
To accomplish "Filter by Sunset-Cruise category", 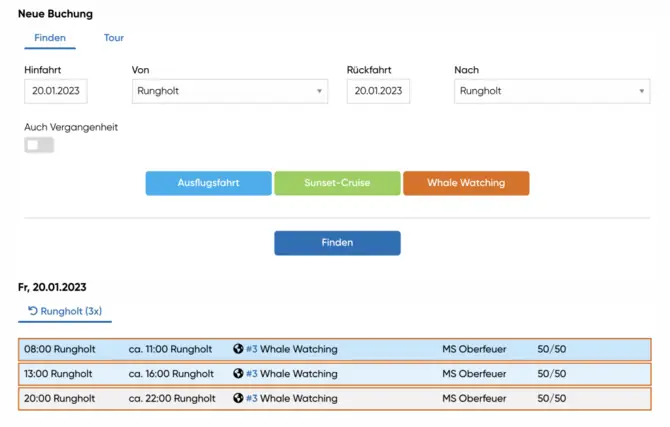I will pyautogui.click(x=337, y=183).
